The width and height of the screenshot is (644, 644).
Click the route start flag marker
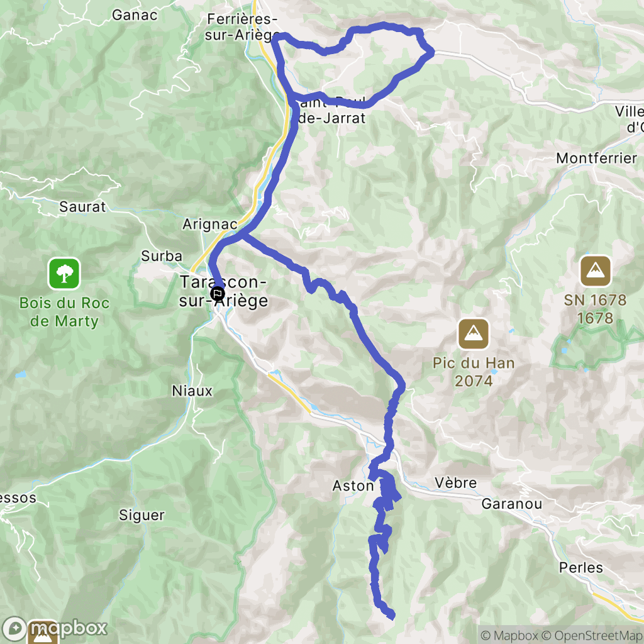217,294
